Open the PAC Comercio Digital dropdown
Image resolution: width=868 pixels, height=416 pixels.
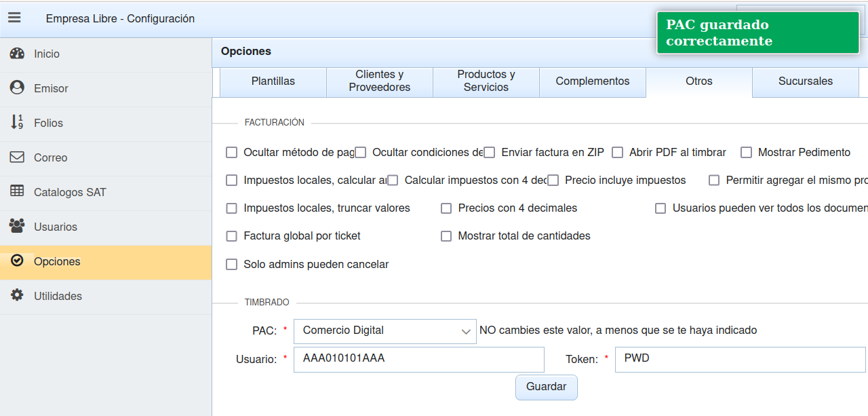click(385, 331)
